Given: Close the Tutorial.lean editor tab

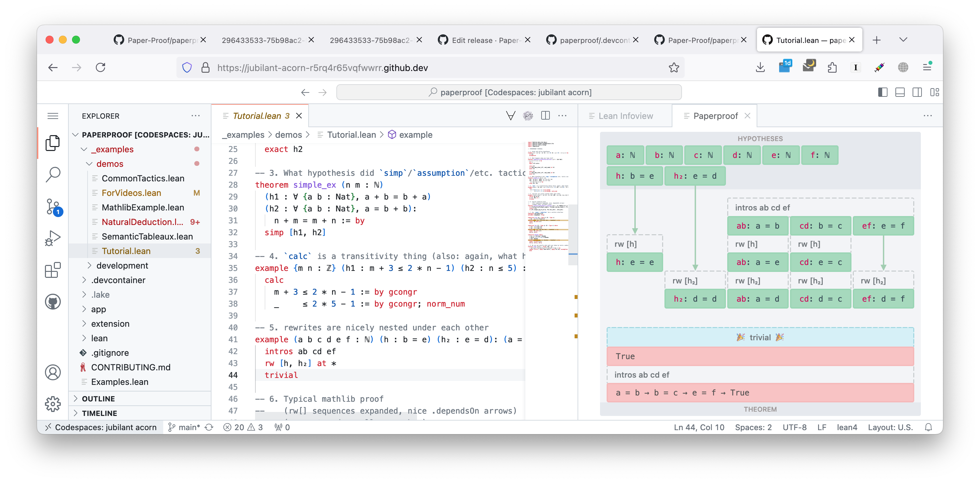Looking at the screenshot, I should point(299,116).
